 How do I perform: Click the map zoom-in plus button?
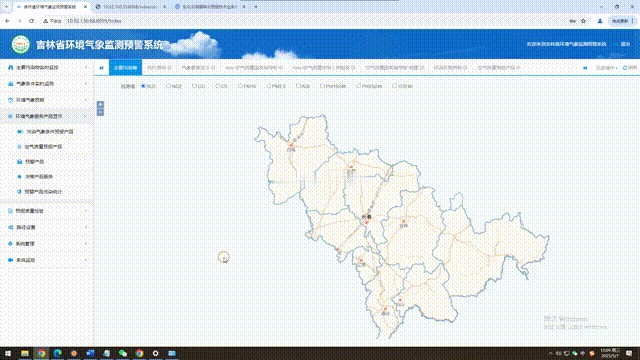point(100,104)
